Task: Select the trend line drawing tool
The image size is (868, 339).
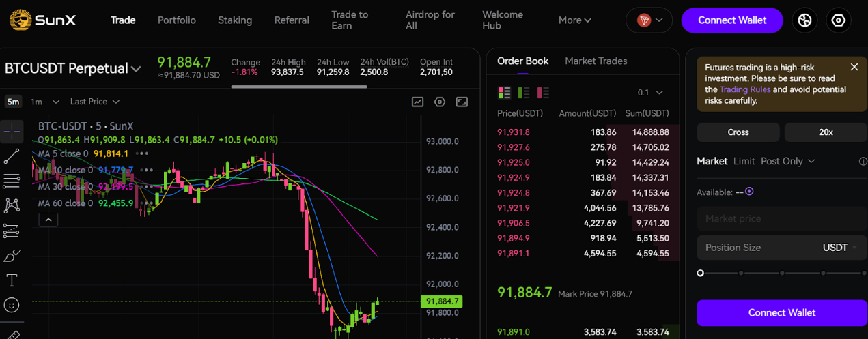Action: coord(12,156)
